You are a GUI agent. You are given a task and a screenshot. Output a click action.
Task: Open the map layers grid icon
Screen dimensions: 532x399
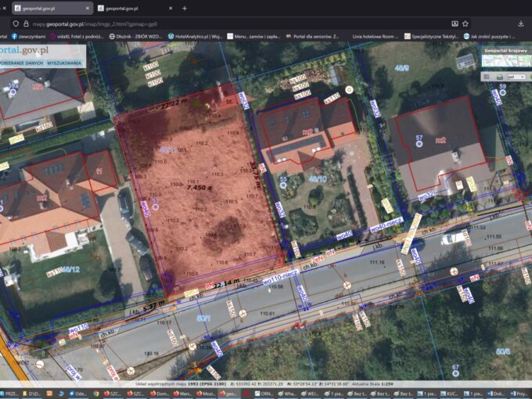486,77
